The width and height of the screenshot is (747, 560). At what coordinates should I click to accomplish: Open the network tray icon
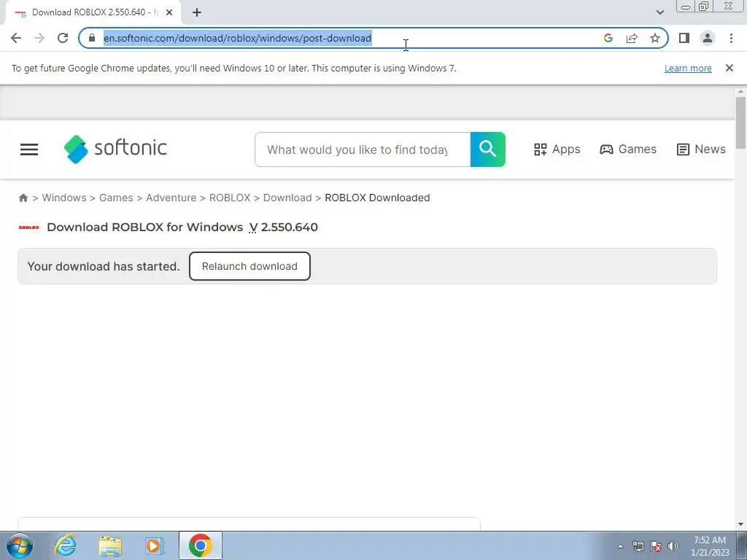(638, 546)
